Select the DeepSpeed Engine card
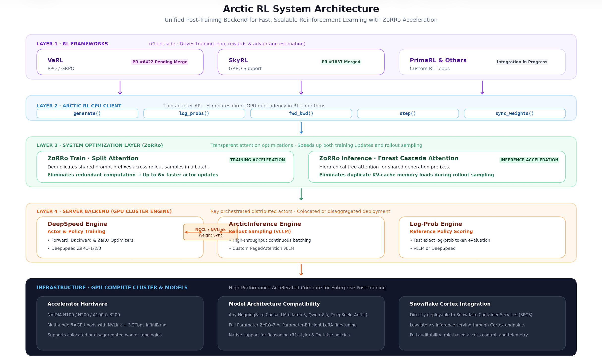This screenshot has width=602, height=364. coord(120,237)
